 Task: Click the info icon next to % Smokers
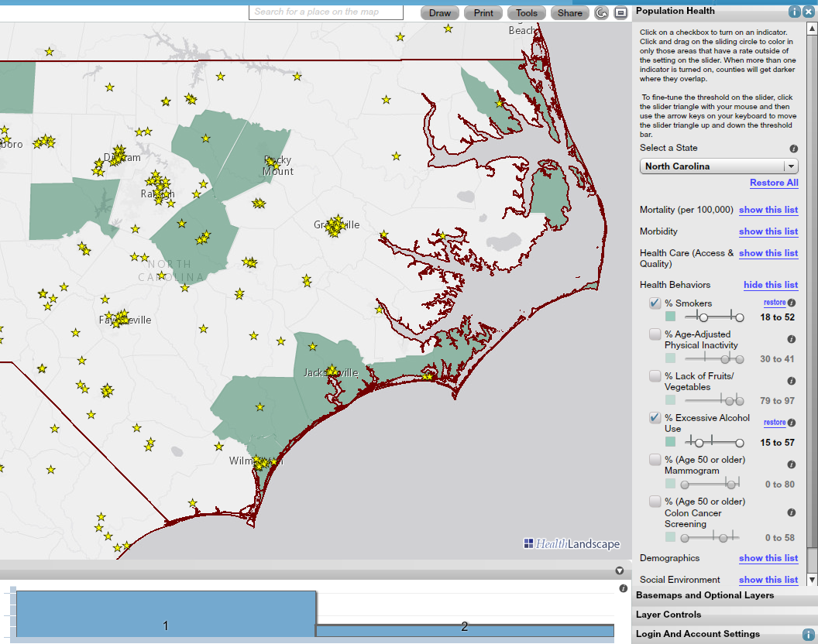tap(791, 303)
